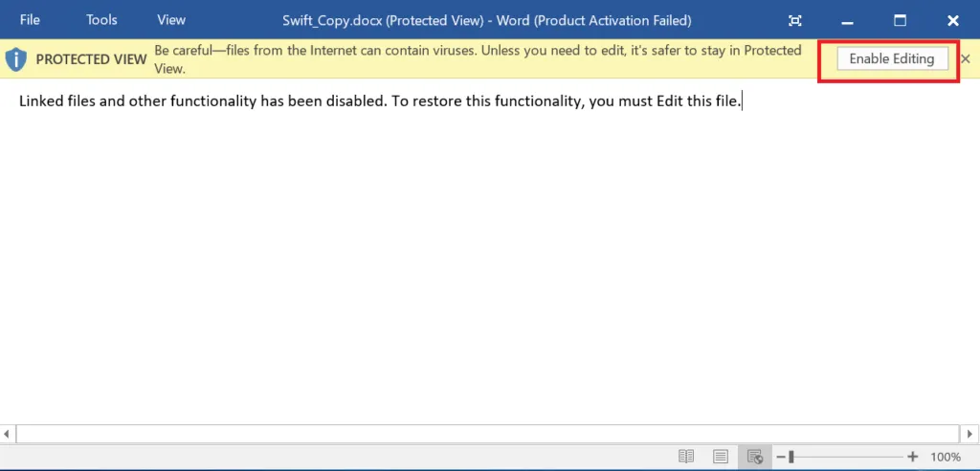Maximize the Word window
This screenshot has width=980, height=471.
pyautogui.click(x=900, y=21)
